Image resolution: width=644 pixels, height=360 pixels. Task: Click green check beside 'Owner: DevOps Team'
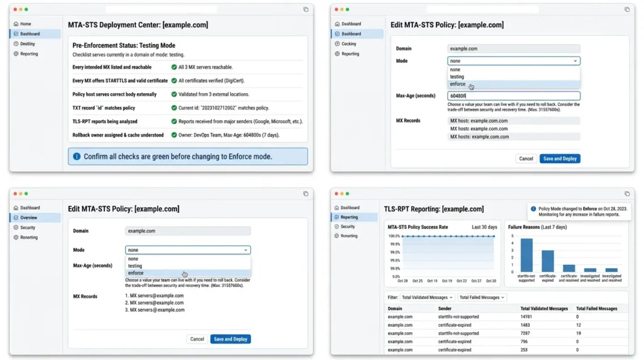point(174,135)
